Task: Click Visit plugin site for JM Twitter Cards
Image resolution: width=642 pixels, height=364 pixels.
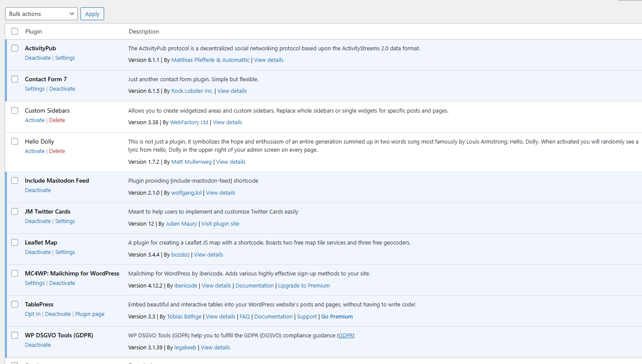Action: tap(220, 224)
